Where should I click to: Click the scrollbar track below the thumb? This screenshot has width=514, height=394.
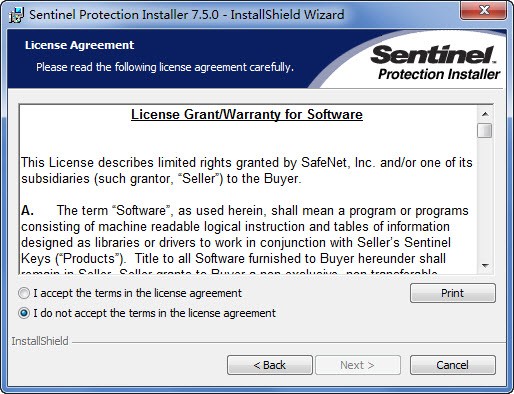485,198
